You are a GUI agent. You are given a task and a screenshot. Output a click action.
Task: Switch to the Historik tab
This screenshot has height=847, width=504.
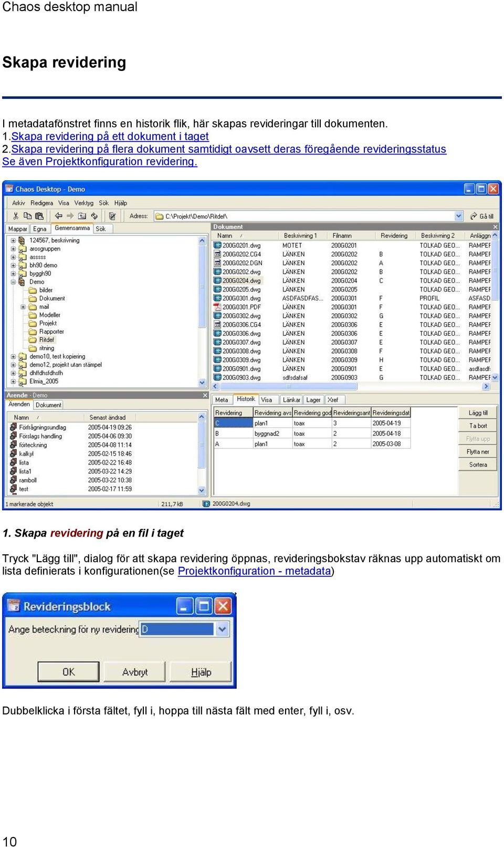click(x=246, y=399)
